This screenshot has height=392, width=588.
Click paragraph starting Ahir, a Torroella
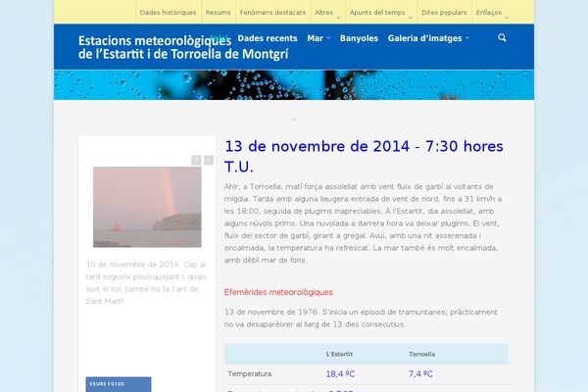click(x=363, y=223)
